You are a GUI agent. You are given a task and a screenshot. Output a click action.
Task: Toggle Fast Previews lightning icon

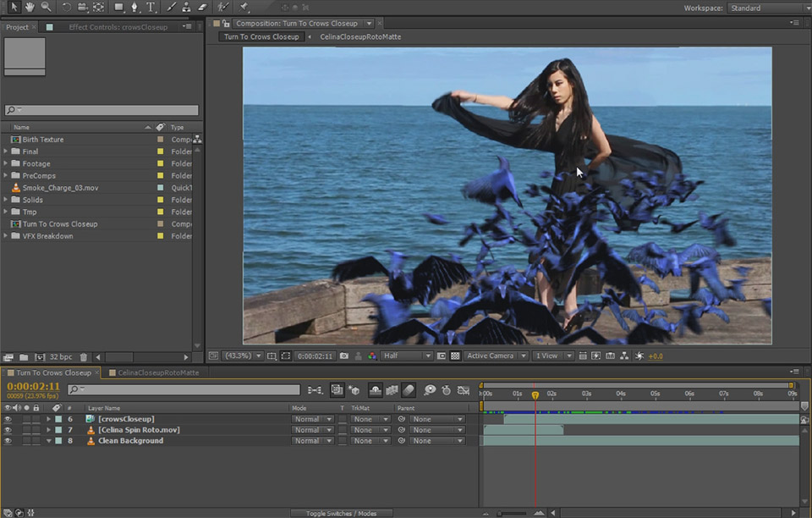(596, 355)
